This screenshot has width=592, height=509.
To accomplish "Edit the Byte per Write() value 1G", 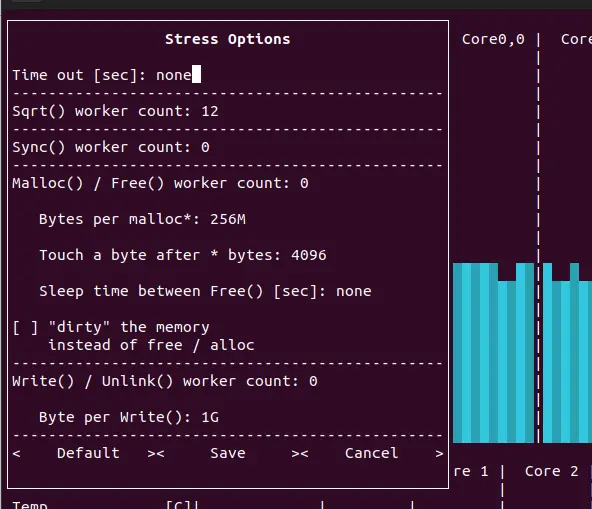I will [210, 417].
